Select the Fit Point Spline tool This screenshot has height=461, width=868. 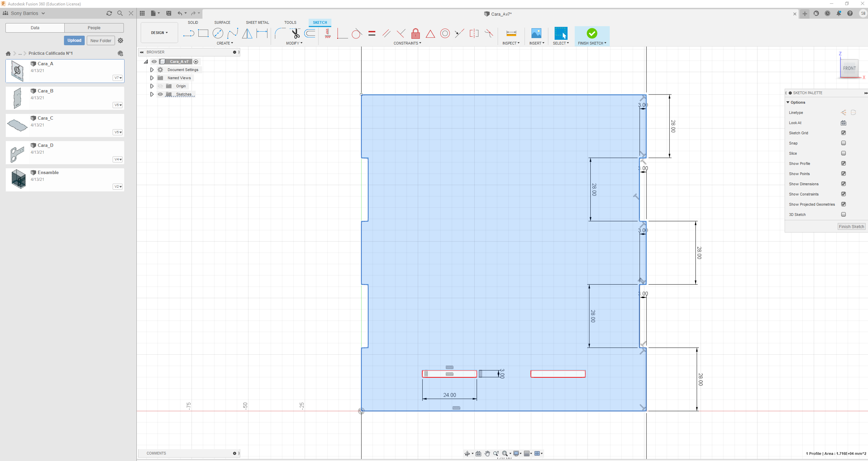click(233, 33)
